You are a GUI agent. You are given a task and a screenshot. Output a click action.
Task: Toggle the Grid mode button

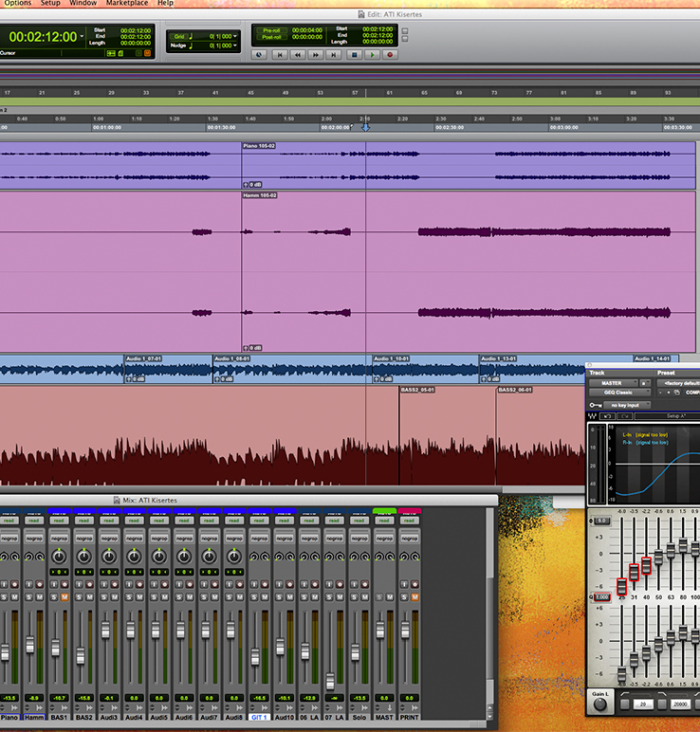point(179,36)
